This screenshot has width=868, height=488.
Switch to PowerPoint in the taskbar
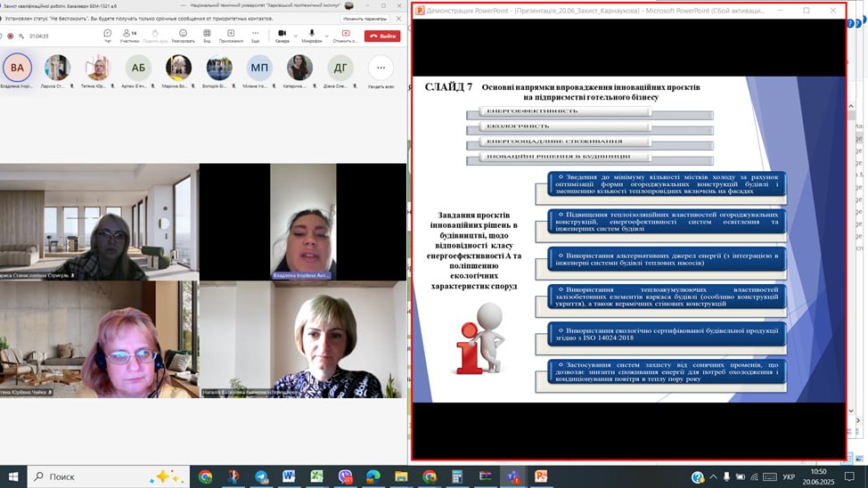541,476
